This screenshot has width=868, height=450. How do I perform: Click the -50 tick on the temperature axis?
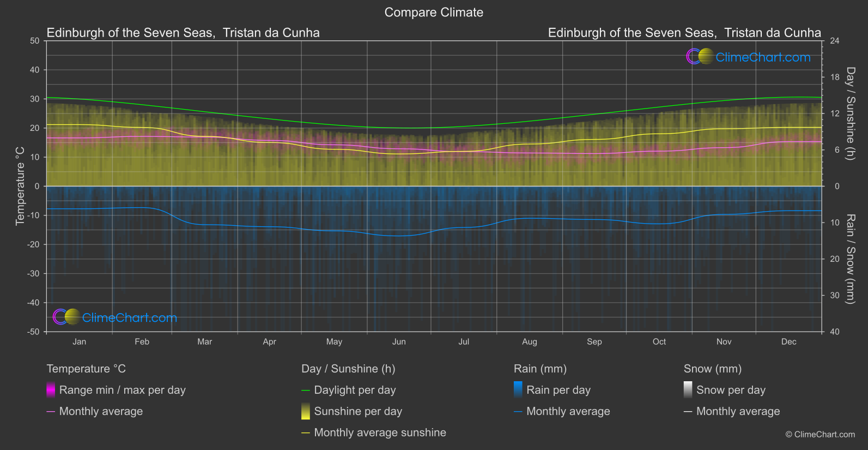[33, 332]
